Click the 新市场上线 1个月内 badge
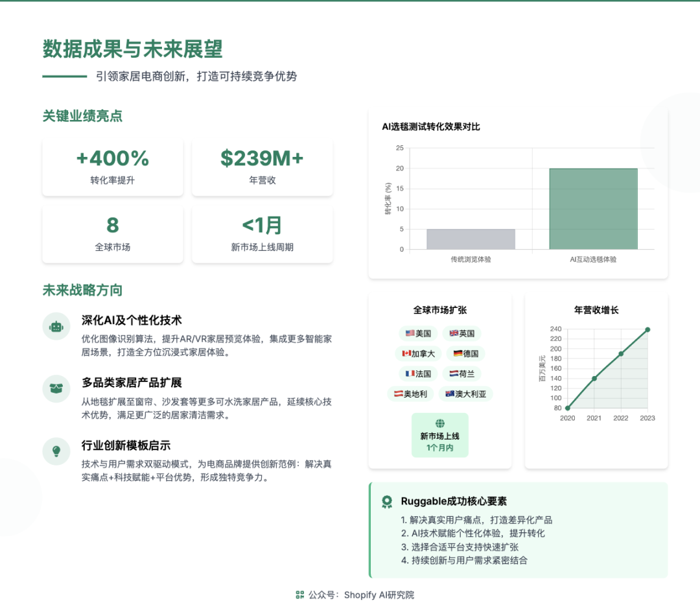 pyautogui.click(x=439, y=435)
